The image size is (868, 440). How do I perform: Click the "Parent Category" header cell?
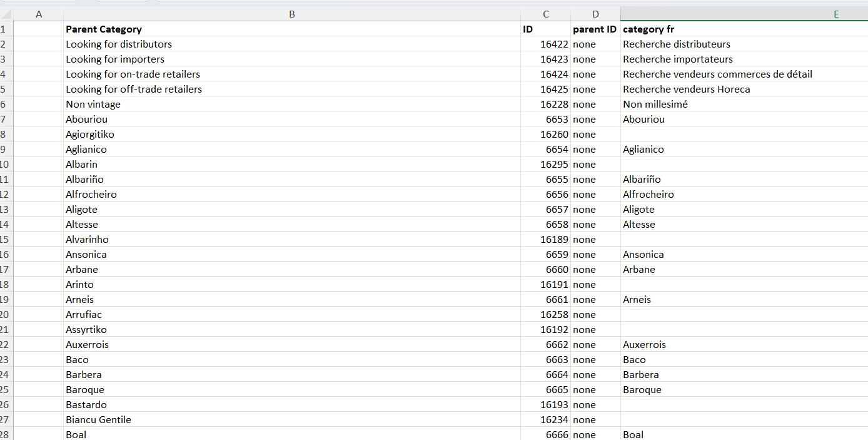[104, 29]
